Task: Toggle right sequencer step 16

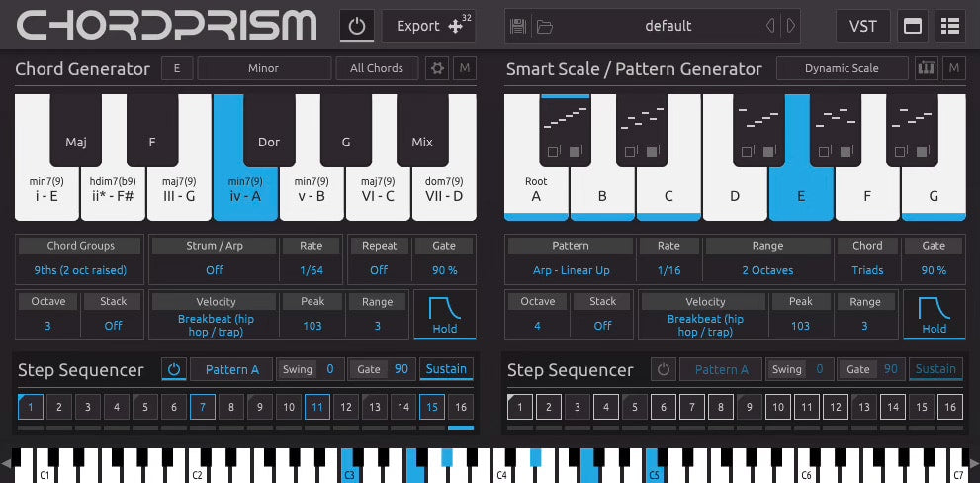Action: (x=950, y=408)
